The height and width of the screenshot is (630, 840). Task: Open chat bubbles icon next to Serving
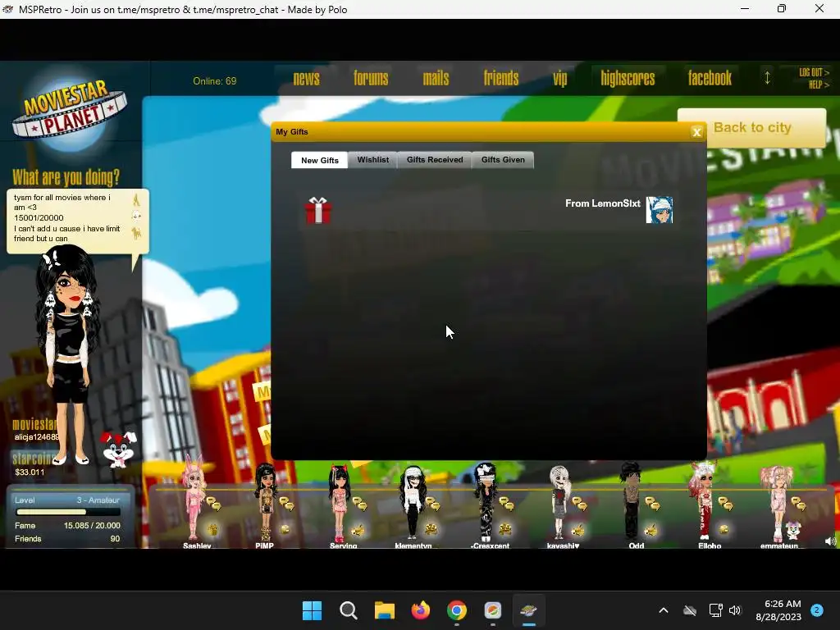(359, 504)
